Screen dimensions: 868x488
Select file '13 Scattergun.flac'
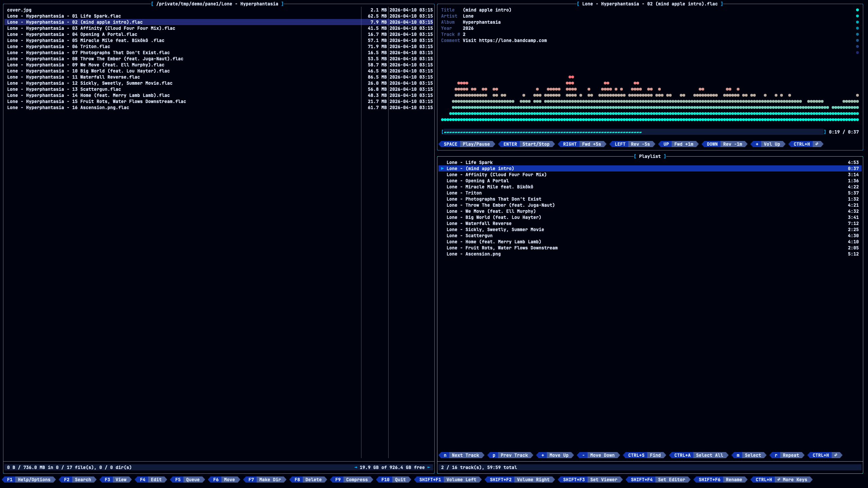click(x=219, y=89)
